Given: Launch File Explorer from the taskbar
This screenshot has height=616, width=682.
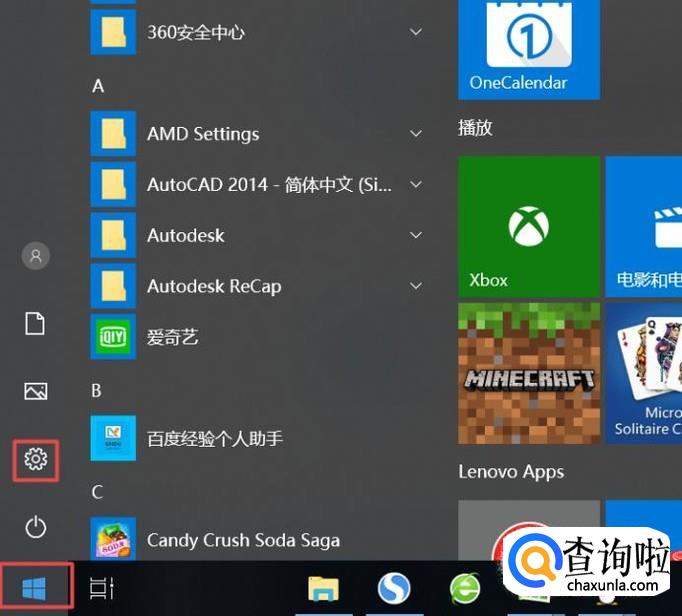Looking at the screenshot, I should coord(323,589).
